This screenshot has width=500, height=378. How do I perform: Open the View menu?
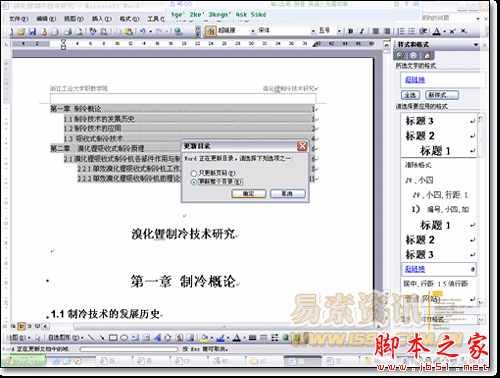pyautogui.click(x=74, y=19)
